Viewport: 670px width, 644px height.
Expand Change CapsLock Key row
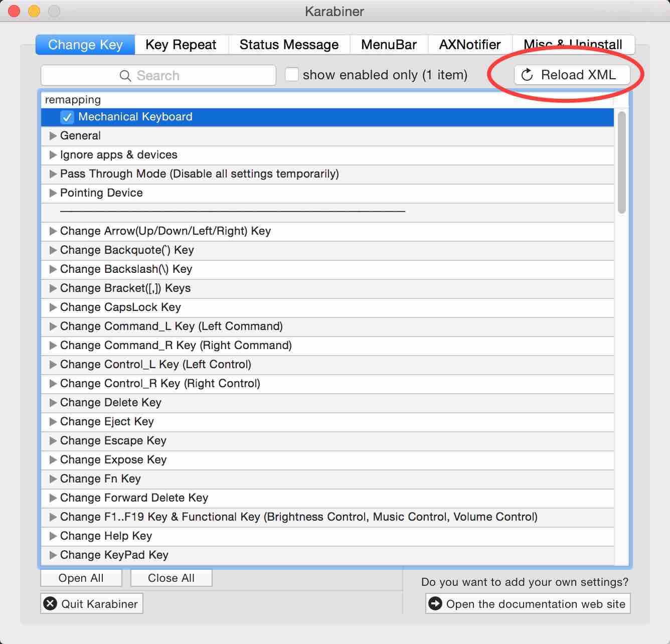tap(53, 307)
